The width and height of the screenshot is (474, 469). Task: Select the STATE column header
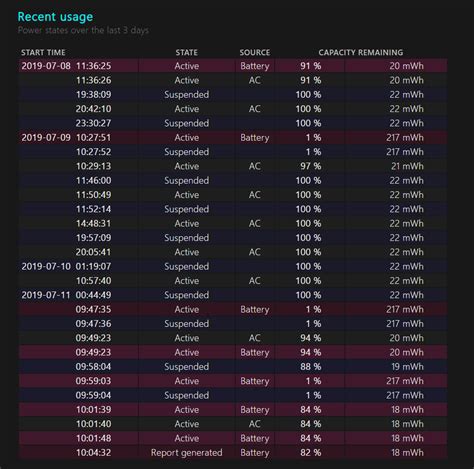coord(186,52)
